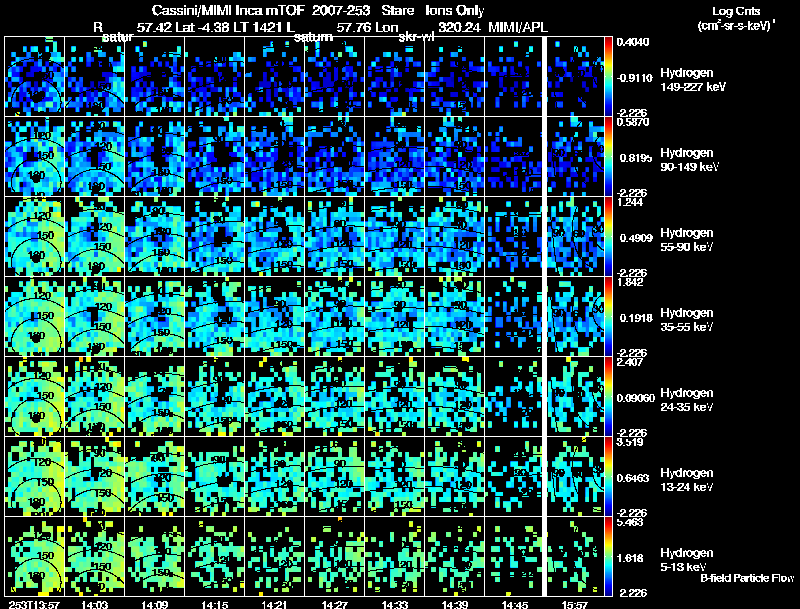Click the 2.407 colorbar maximum value
800x609 pixels.
[630, 363]
